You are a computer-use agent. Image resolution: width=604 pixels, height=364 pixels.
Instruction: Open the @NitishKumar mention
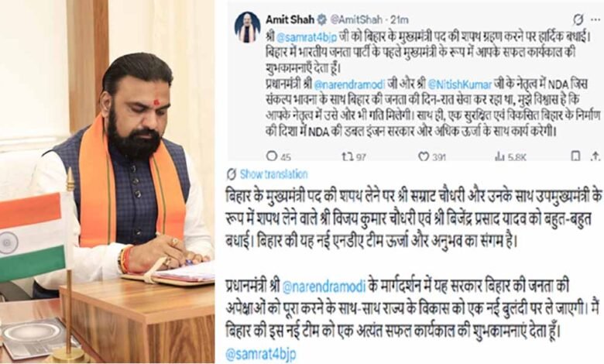point(458,83)
